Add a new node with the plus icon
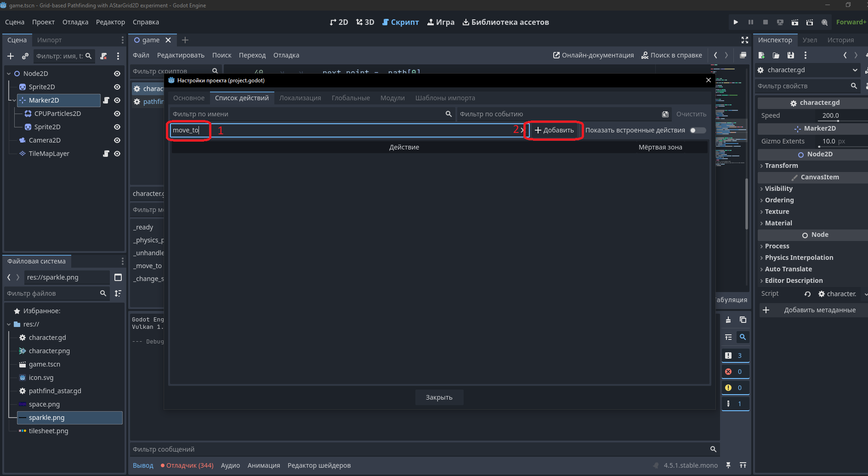The width and height of the screenshot is (868, 476). tap(11, 56)
